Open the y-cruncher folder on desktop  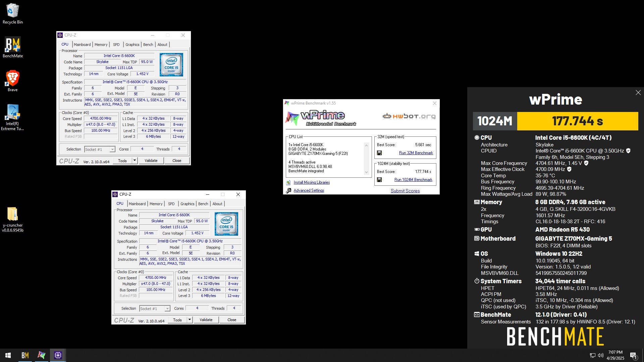[x=12, y=220]
